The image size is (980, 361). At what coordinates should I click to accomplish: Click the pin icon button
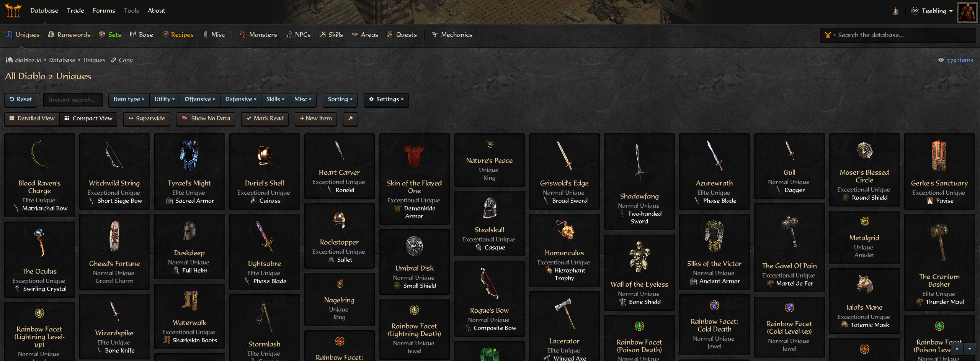350,119
